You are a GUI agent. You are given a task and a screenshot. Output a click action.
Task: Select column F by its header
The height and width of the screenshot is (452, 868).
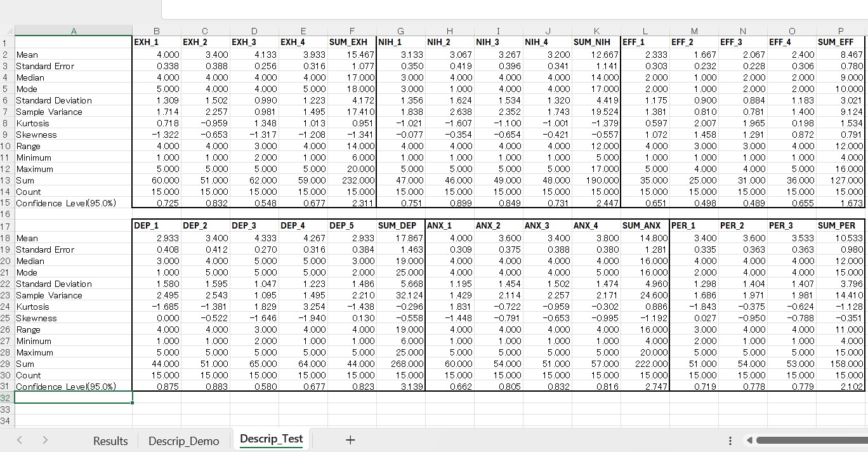coord(352,30)
